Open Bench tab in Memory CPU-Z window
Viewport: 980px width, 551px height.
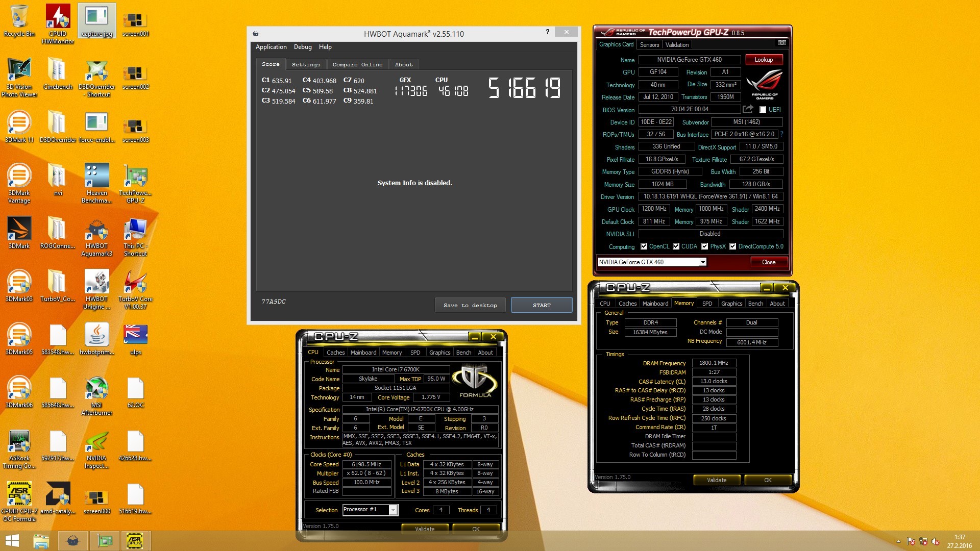click(755, 304)
